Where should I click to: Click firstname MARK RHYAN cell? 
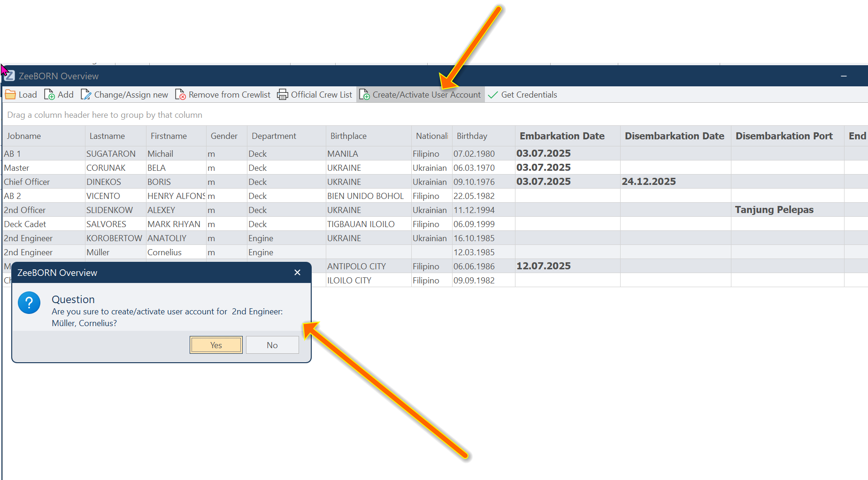coord(176,224)
